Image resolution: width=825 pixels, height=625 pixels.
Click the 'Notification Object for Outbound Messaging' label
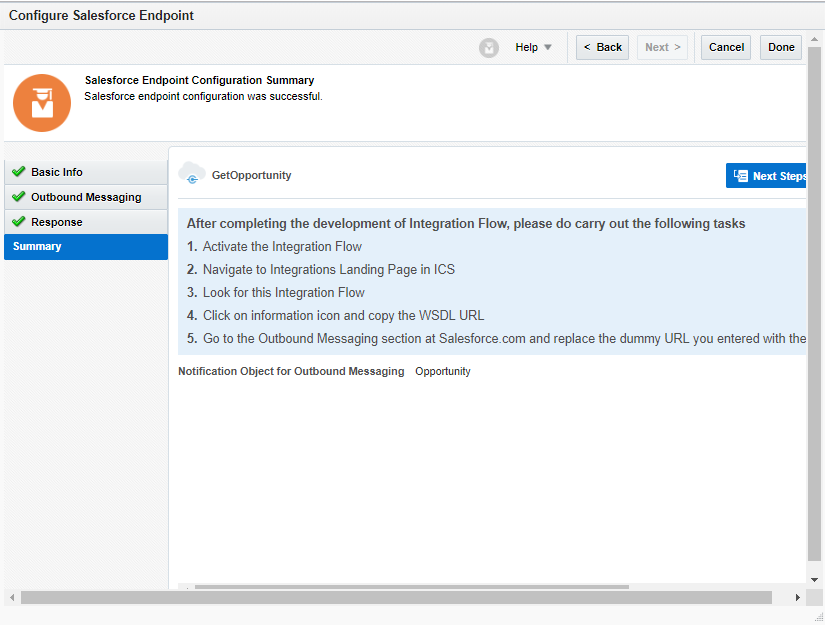291,371
